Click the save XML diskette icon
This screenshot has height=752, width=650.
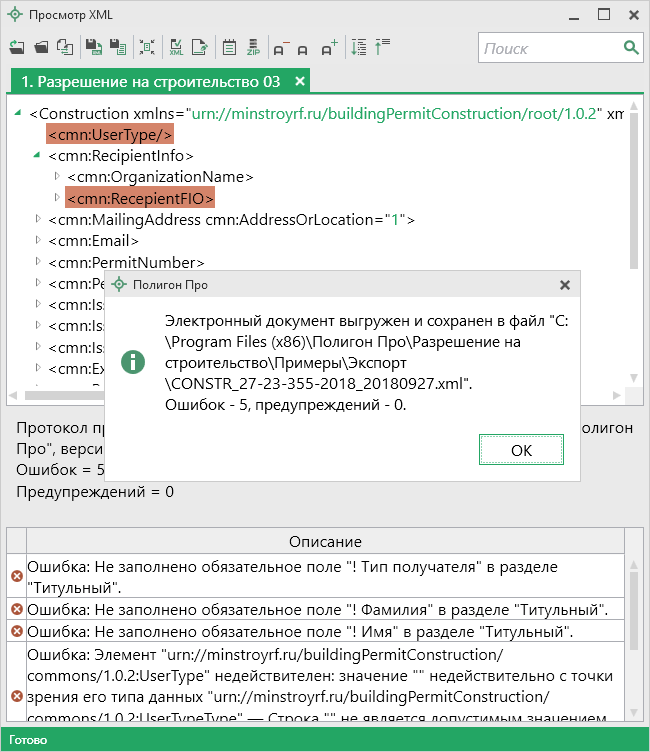93,47
